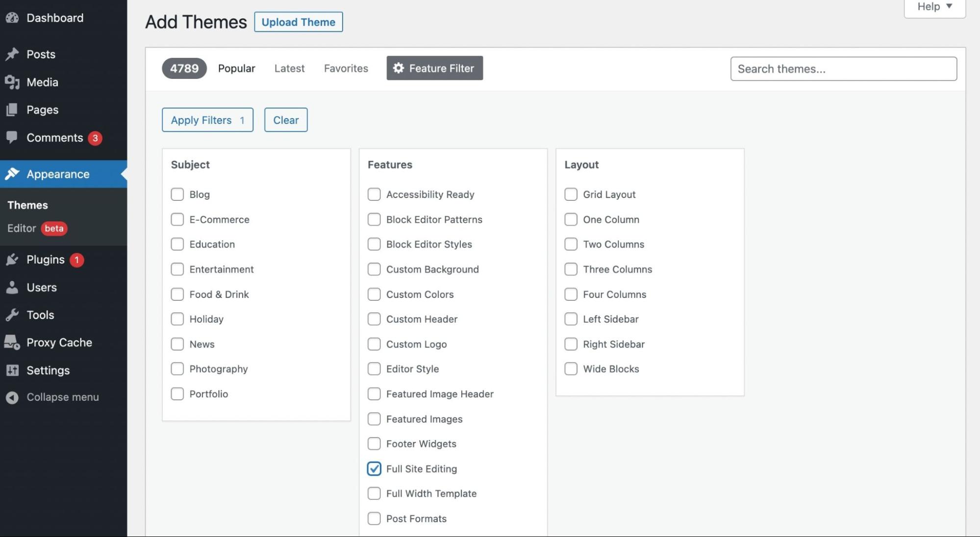
Task: Collapse the admin sidebar menu
Action: pos(62,397)
